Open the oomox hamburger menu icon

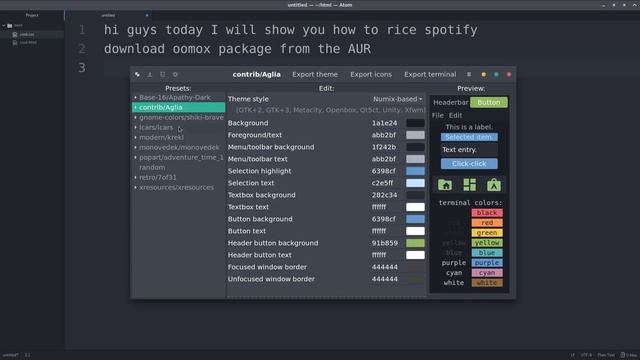tap(469, 74)
